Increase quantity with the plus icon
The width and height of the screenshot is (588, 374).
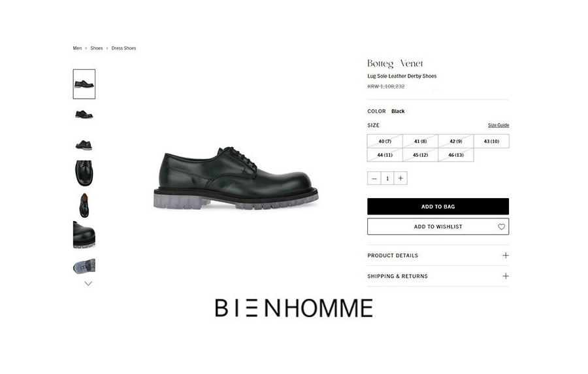pyautogui.click(x=400, y=178)
